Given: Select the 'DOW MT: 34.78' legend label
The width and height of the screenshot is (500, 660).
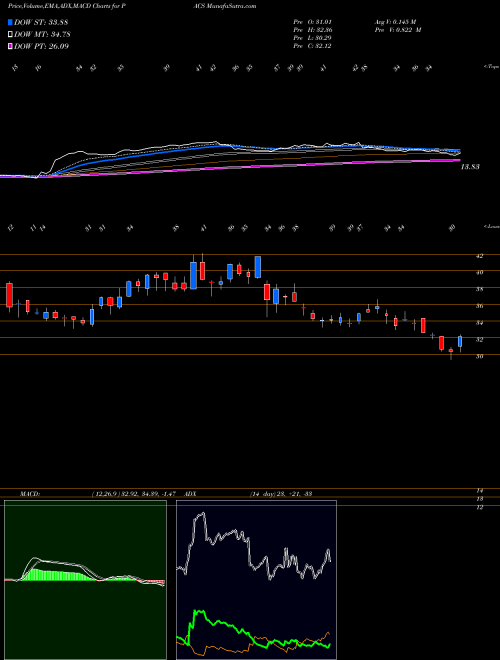Looking at the screenshot, I should tap(41, 35).
